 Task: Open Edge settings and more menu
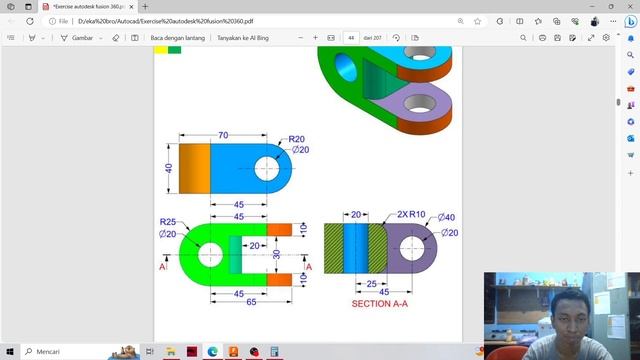[613, 21]
